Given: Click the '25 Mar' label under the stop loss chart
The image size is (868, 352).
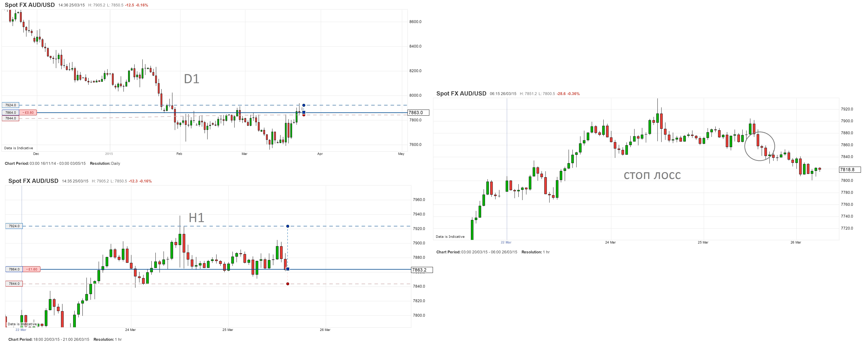Looking at the screenshot, I should (x=703, y=243).
